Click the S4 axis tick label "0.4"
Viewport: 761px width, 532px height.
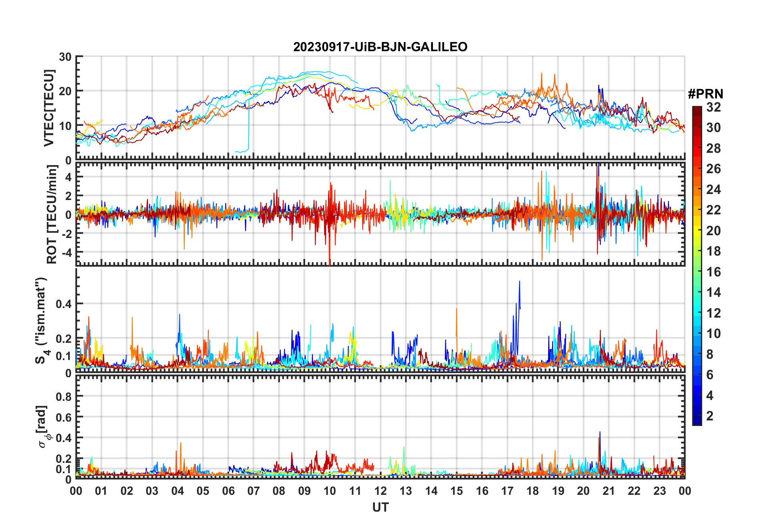[64, 304]
